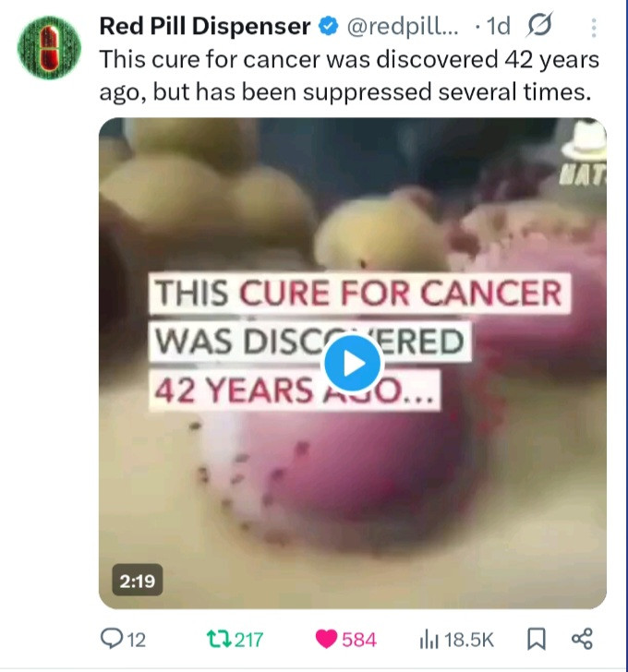Toggle the pink heart like icon

pos(326,639)
